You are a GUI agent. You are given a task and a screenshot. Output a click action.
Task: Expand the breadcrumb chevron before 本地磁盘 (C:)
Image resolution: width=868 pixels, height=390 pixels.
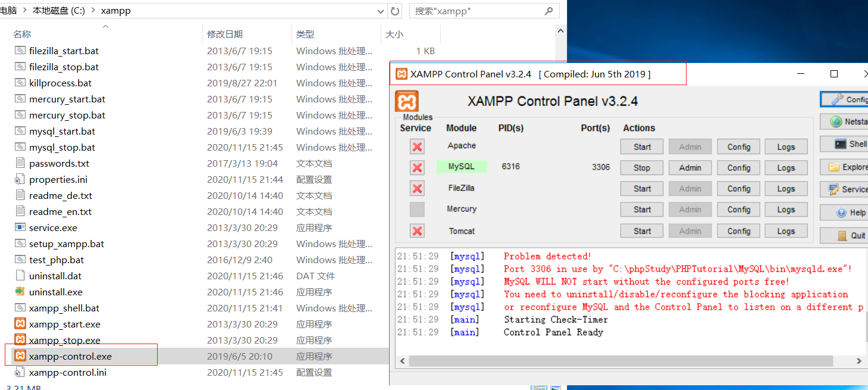click(25, 11)
